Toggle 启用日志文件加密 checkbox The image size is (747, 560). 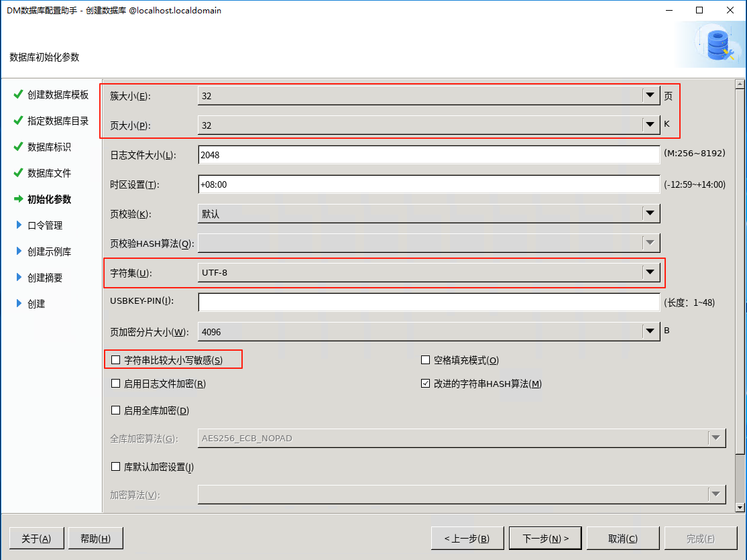pyautogui.click(x=116, y=384)
